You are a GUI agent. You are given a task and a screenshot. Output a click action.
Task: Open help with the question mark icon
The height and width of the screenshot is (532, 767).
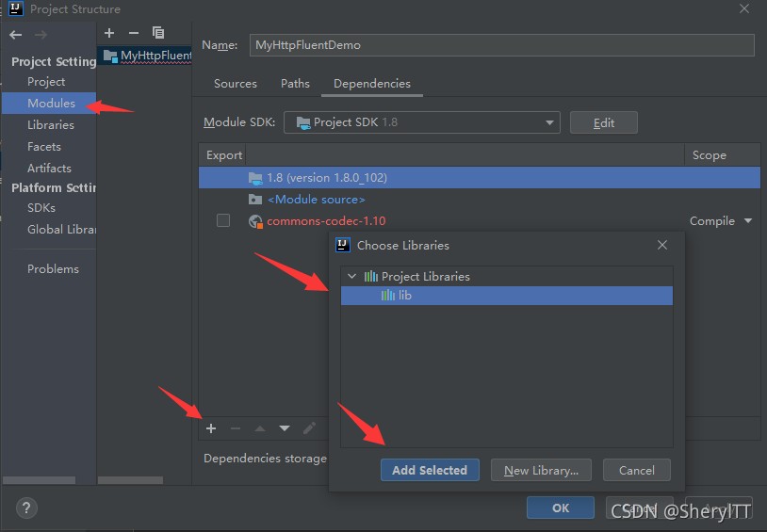tap(26, 508)
